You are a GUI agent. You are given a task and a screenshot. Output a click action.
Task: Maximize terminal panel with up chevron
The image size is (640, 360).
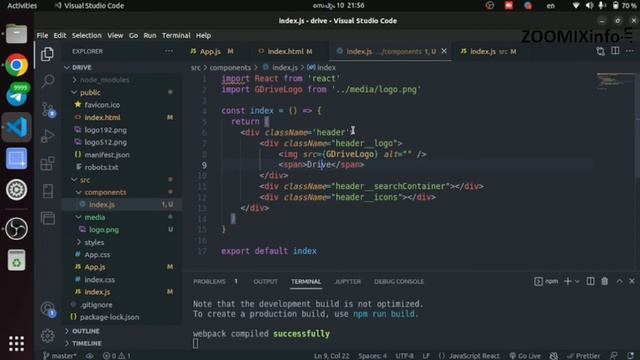pyautogui.click(x=619, y=281)
